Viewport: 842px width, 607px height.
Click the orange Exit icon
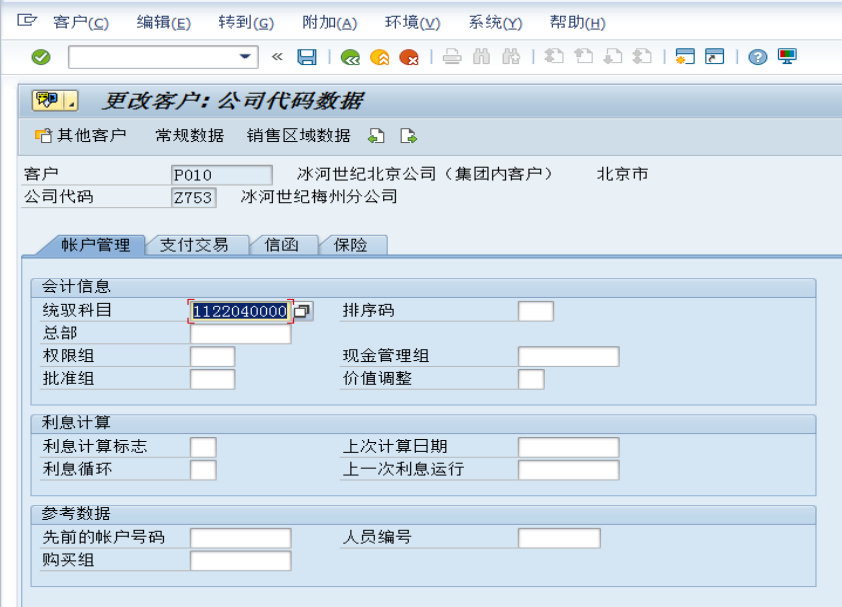(380, 57)
